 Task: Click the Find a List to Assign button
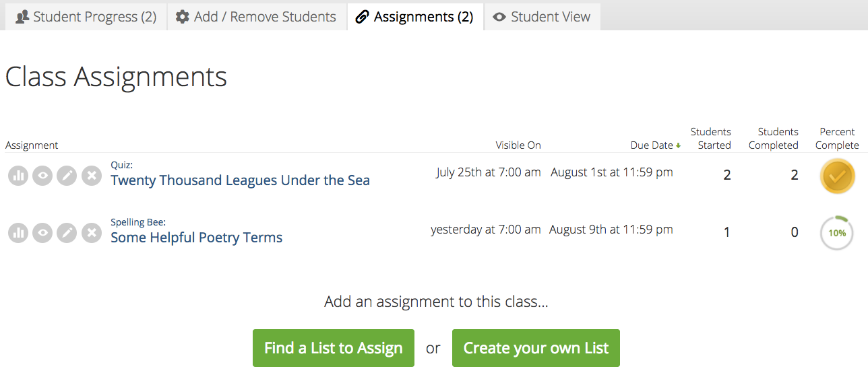(334, 348)
